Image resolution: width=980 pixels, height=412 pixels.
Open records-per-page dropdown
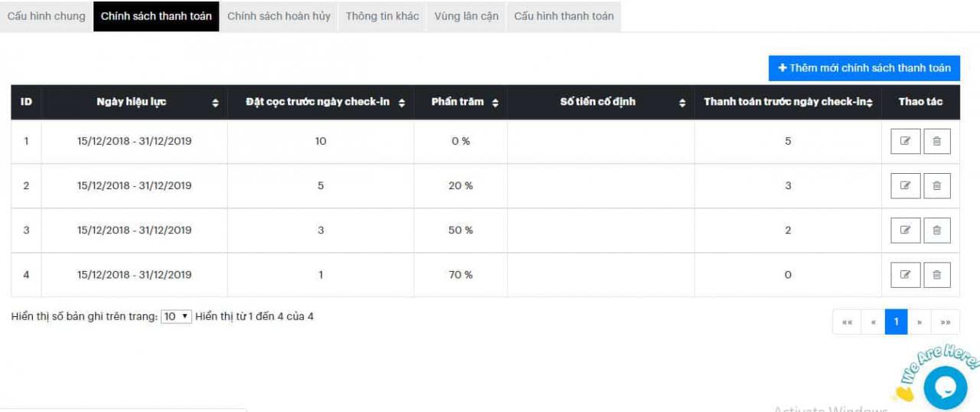(x=176, y=316)
